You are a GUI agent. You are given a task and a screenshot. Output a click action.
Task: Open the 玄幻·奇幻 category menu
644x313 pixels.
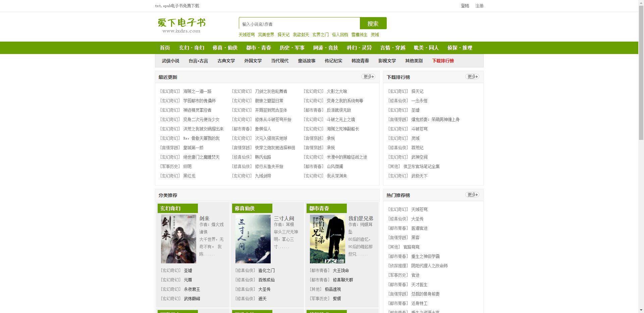tap(191, 48)
